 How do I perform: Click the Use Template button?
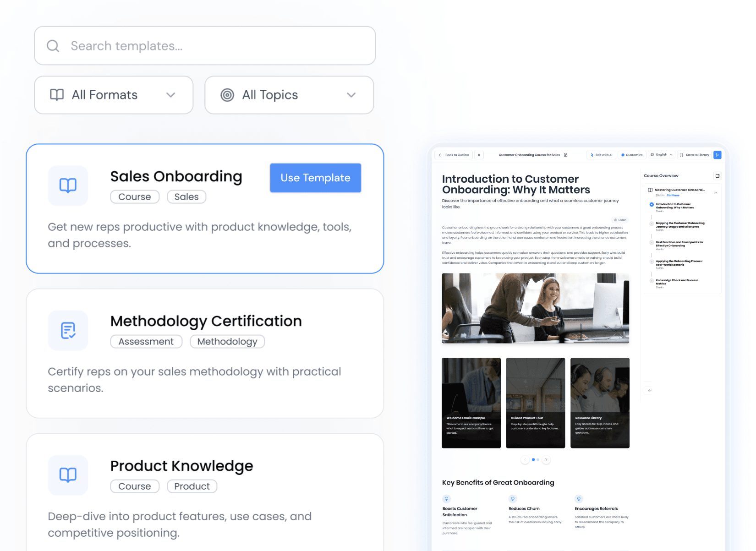tap(316, 178)
